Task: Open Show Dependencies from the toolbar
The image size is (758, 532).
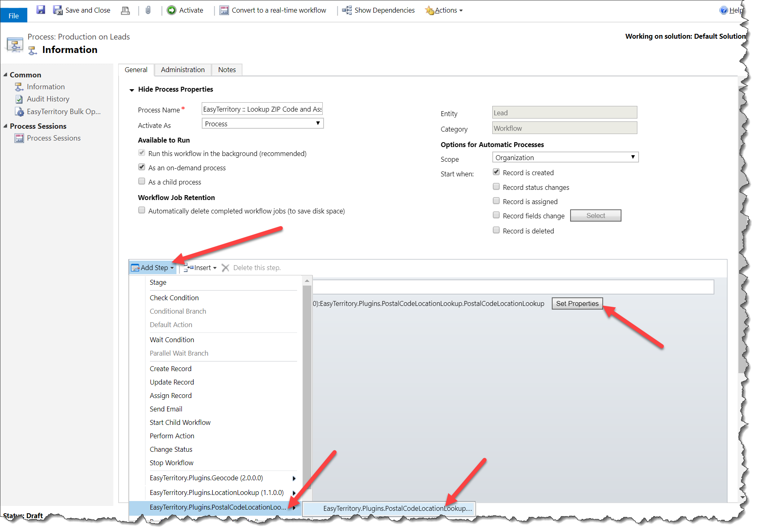Action: [x=347, y=10]
